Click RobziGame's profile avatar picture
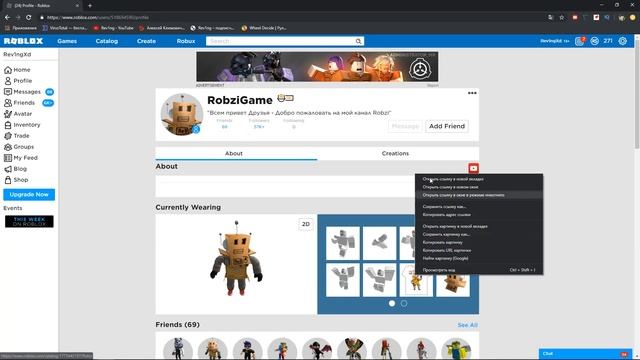This screenshot has width=640, height=360. click(182, 114)
